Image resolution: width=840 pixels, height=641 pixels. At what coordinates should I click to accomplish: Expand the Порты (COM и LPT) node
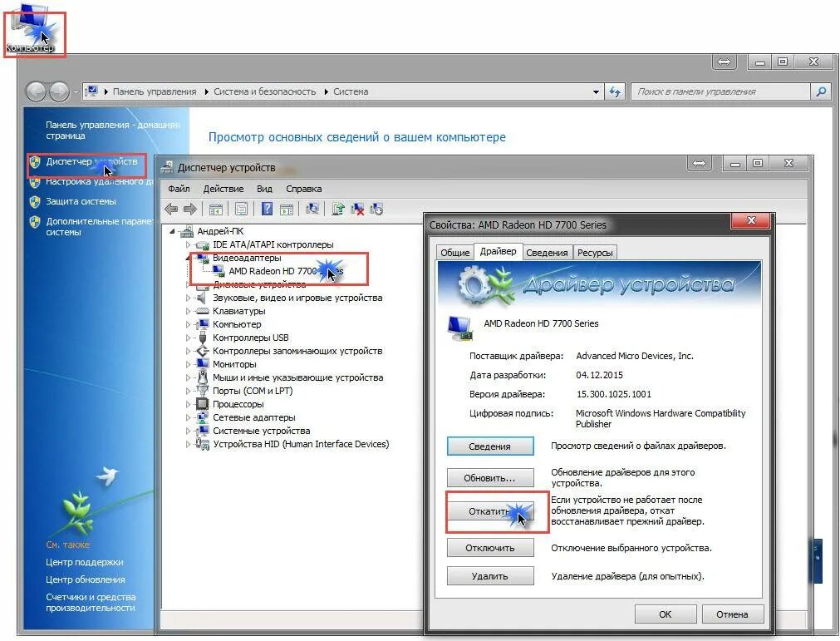click(188, 391)
